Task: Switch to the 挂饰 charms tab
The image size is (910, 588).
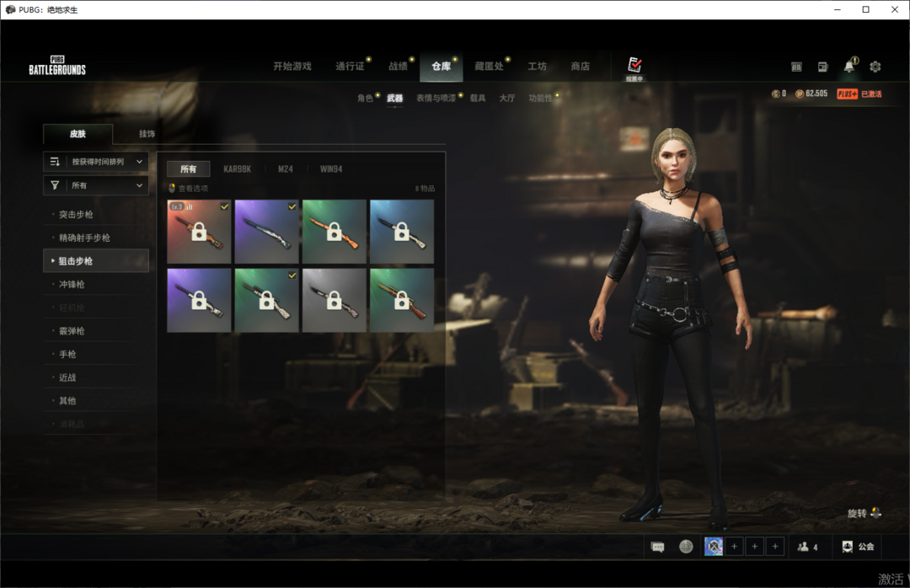Action: point(147,134)
